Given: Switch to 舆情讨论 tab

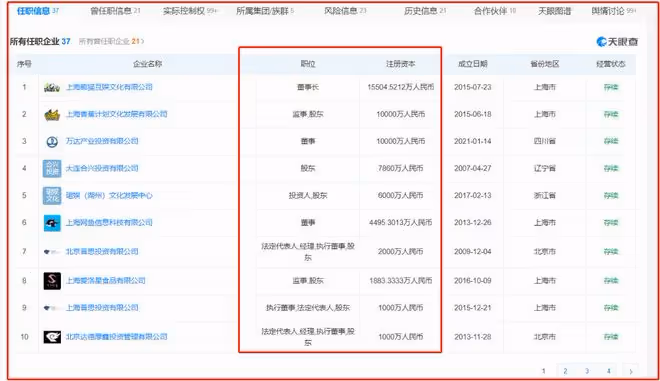Looking at the screenshot, I should tap(613, 11).
